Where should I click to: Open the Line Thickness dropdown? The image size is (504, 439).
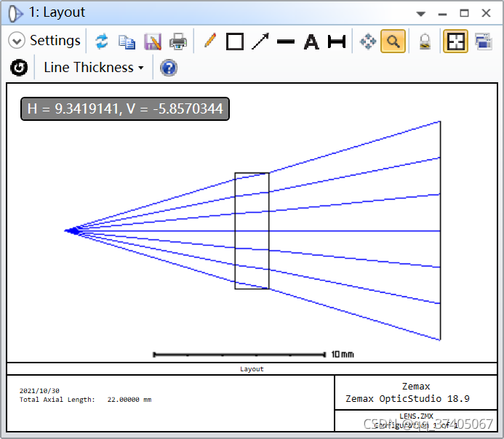tap(94, 68)
